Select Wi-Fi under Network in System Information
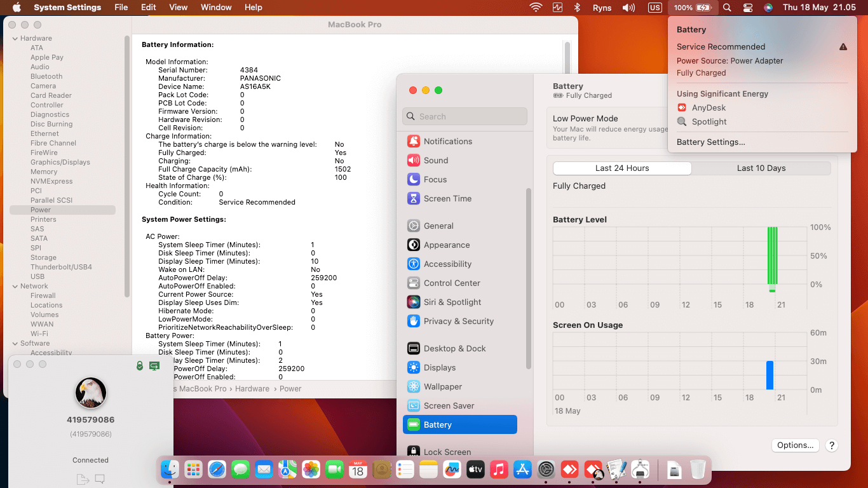 point(39,334)
